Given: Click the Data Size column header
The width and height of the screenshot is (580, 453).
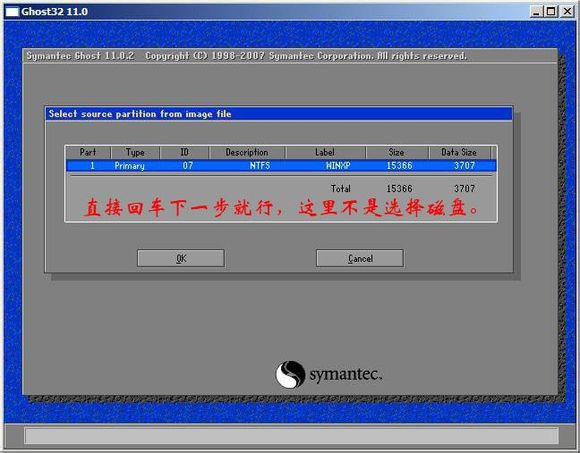Looking at the screenshot, I should click(459, 152).
